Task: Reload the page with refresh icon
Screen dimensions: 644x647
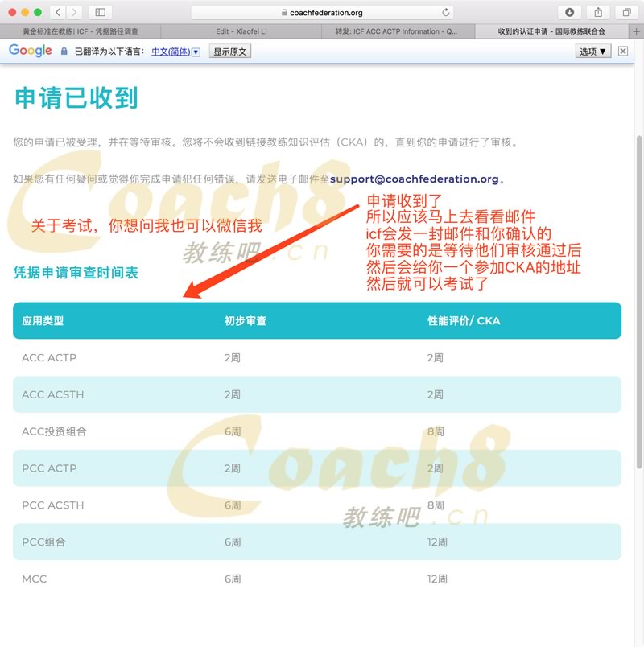Action: tap(446, 12)
